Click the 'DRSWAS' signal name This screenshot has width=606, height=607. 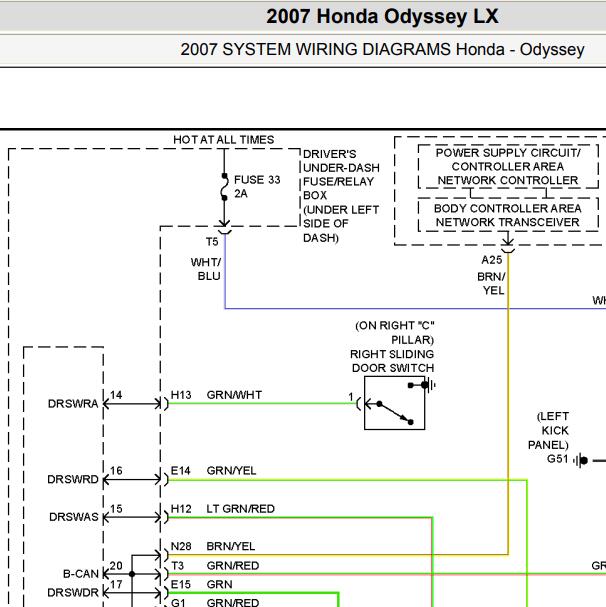[74, 517]
